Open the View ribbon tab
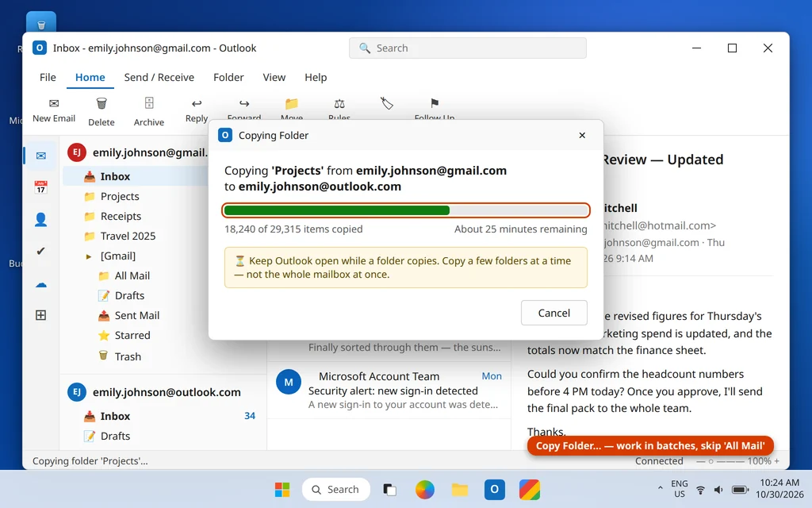Screen dimensions: 812x508 pos(274,77)
